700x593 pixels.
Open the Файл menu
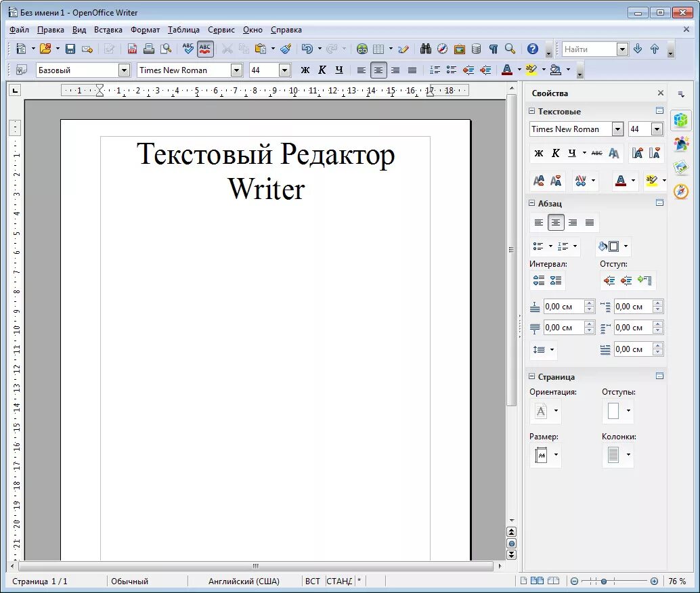point(19,30)
